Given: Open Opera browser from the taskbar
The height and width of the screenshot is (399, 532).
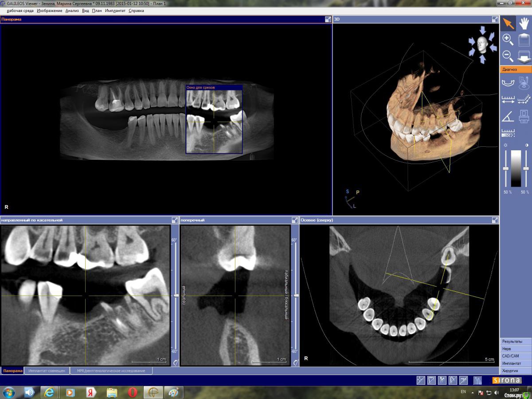Looking at the screenshot, I should (x=133, y=392).
